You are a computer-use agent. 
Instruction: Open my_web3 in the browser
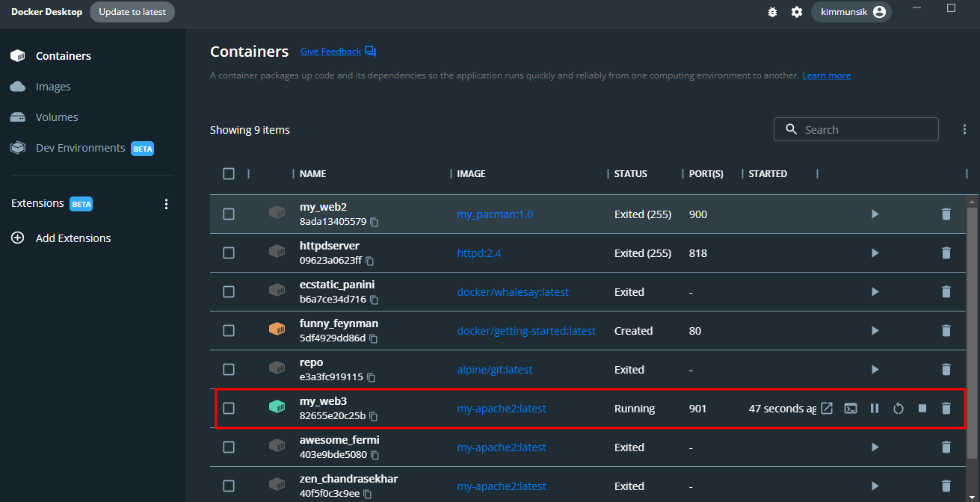pyautogui.click(x=827, y=409)
